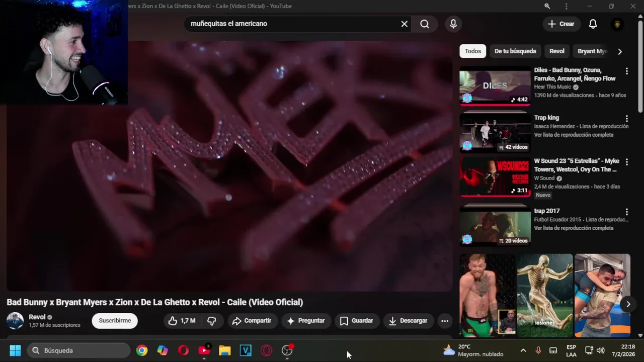The width and height of the screenshot is (644, 362).
Task: Open the Opera GX taskbar icon
Action: [x=266, y=350]
